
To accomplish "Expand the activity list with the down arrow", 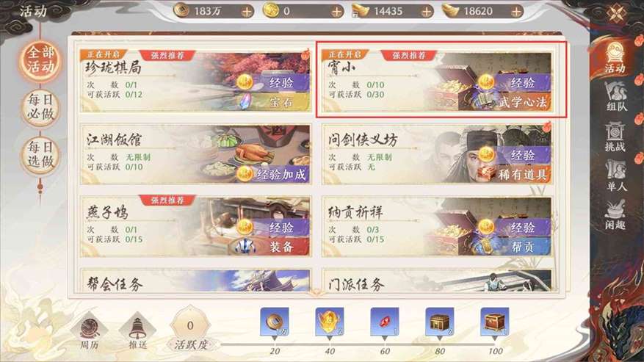I will (x=316, y=292).
